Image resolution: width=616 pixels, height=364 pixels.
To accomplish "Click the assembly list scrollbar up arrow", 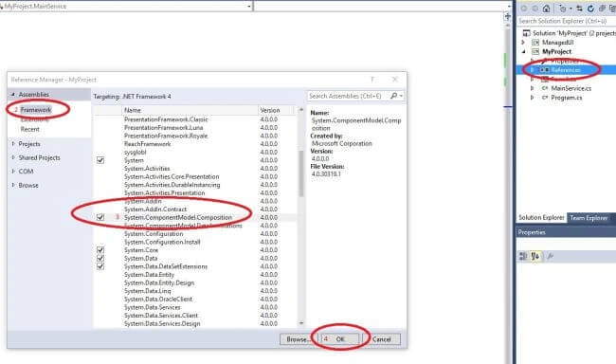I will [x=301, y=110].
